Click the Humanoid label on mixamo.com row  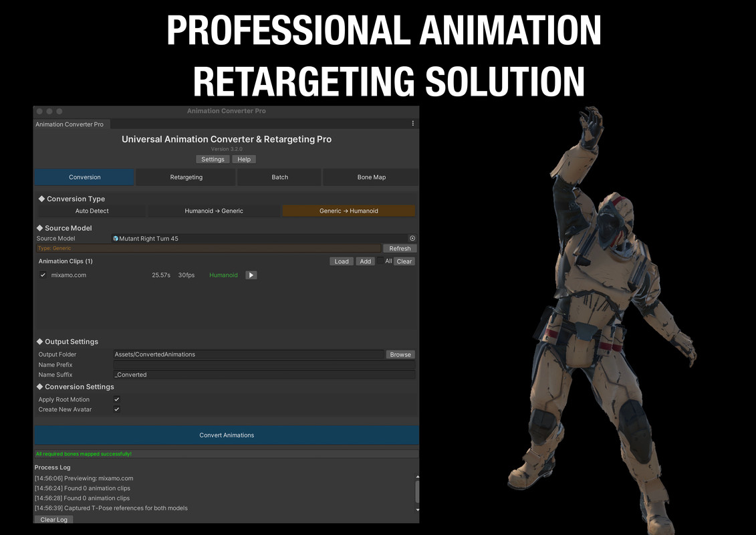click(x=223, y=275)
